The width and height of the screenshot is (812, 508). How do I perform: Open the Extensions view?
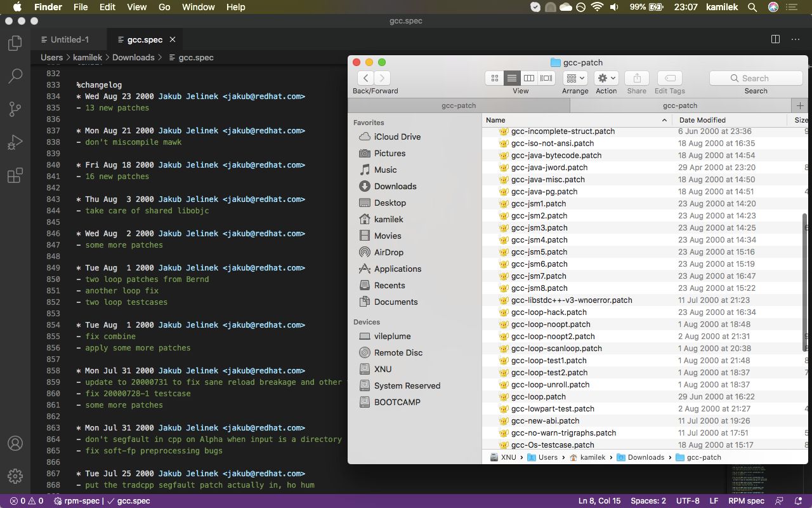[15, 176]
